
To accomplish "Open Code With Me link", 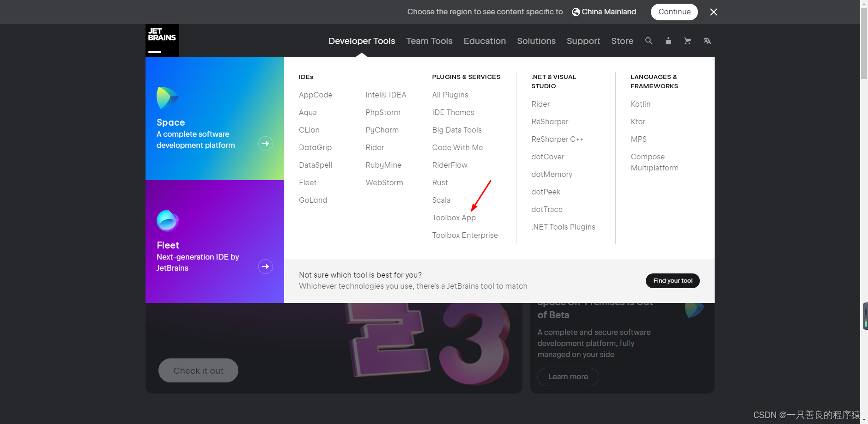I will (457, 147).
